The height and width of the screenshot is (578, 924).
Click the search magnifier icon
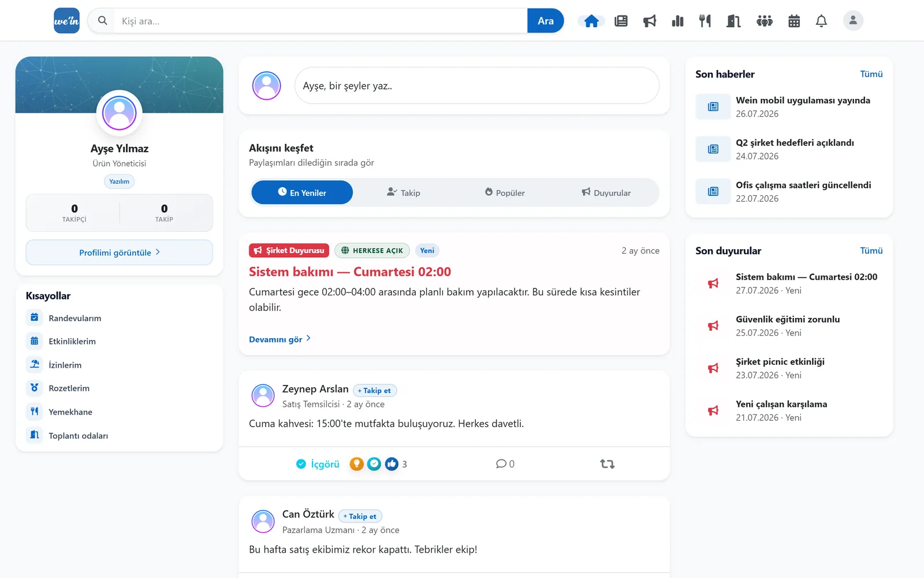pos(102,21)
